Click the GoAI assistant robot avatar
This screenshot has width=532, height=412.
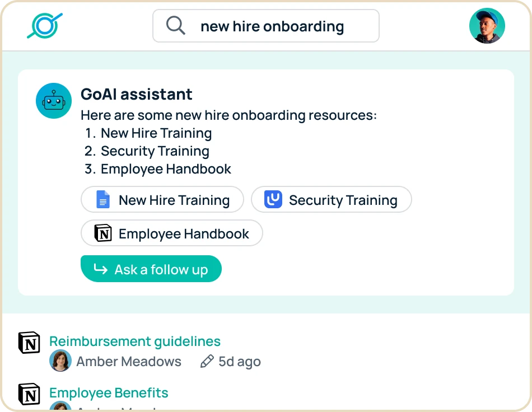click(x=53, y=101)
